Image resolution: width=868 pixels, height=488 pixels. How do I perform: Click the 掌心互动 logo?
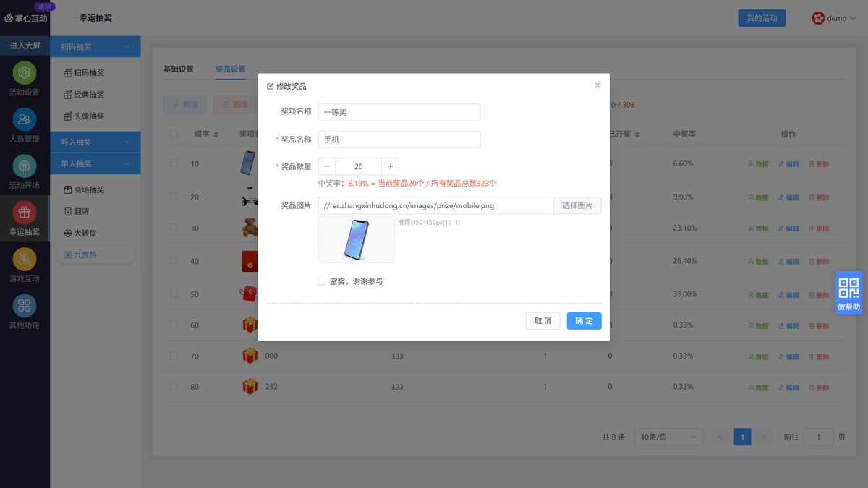click(x=26, y=18)
